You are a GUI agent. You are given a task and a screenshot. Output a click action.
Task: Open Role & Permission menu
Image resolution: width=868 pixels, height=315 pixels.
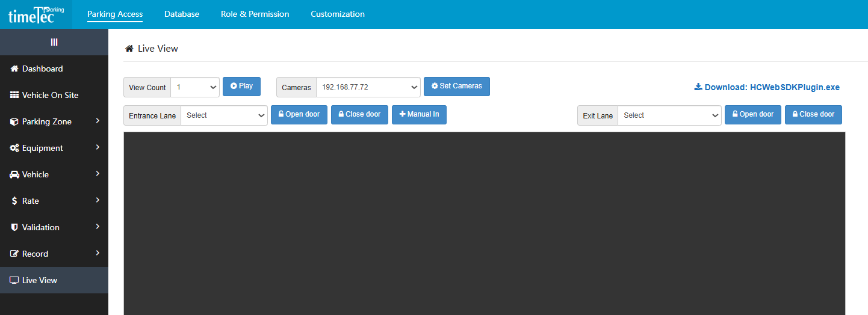point(255,14)
